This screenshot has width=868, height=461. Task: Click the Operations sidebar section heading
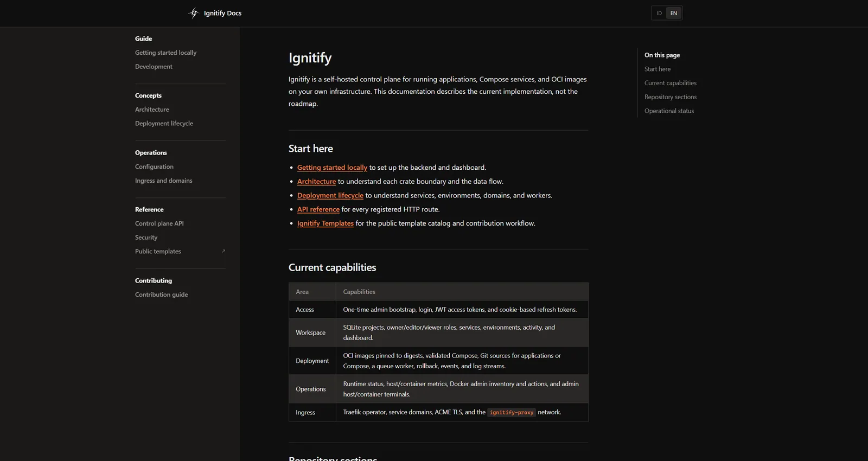[x=151, y=153]
